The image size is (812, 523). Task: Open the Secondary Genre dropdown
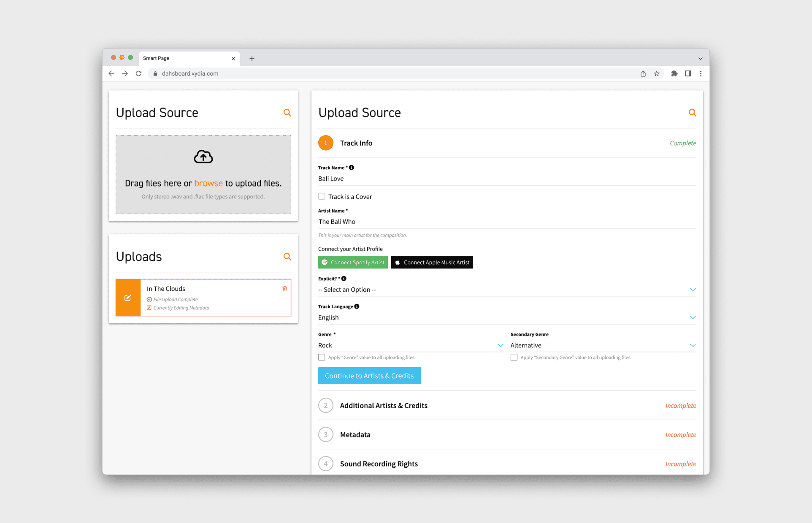tap(603, 345)
